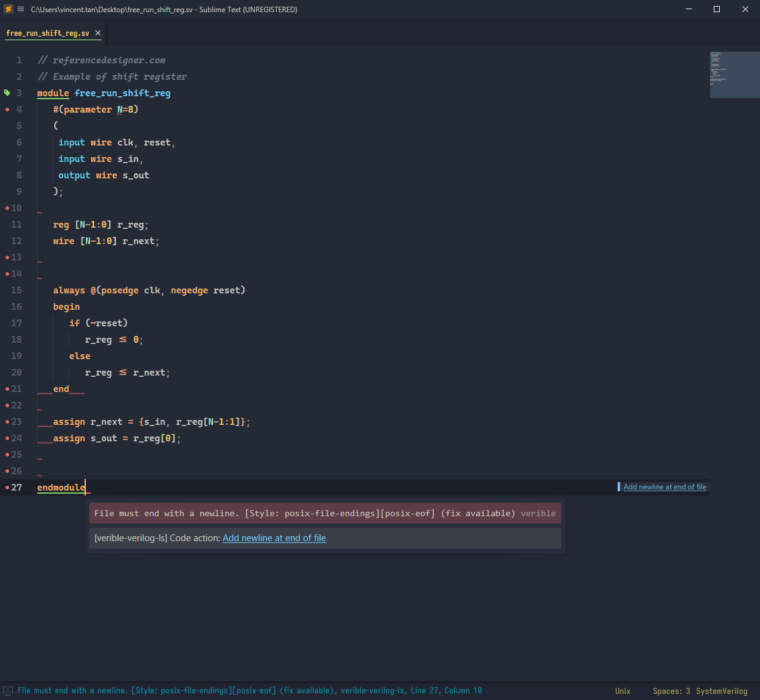Click 'if (~reset)' on line 17
Viewport: 760px width, 700px height.
pyautogui.click(x=99, y=323)
